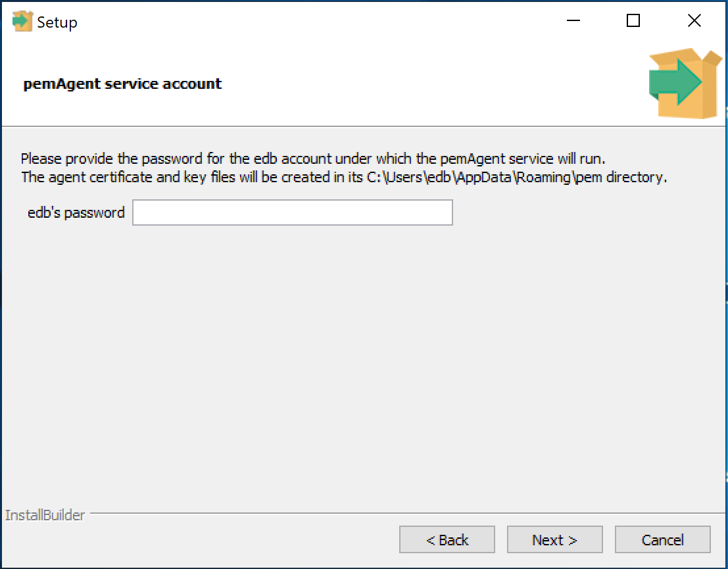This screenshot has width=728, height=569.
Task: Click the 'pemAgent service account' heading
Action: pos(122,84)
